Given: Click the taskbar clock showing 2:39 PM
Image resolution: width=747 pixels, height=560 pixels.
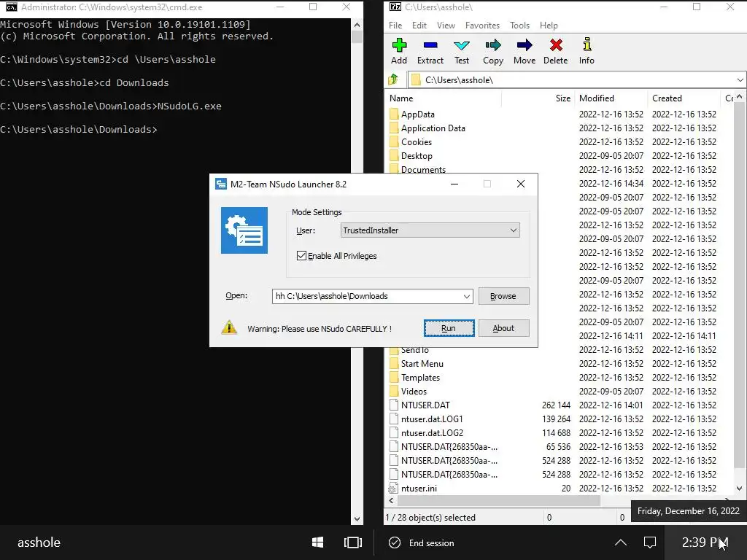Looking at the screenshot, I should pyautogui.click(x=704, y=542).
